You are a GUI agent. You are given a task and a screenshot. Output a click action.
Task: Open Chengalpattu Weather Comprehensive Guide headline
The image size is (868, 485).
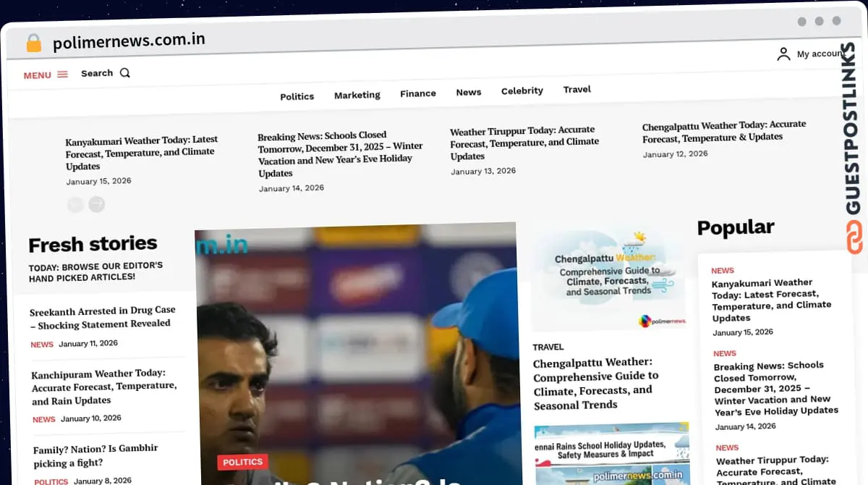596,383
